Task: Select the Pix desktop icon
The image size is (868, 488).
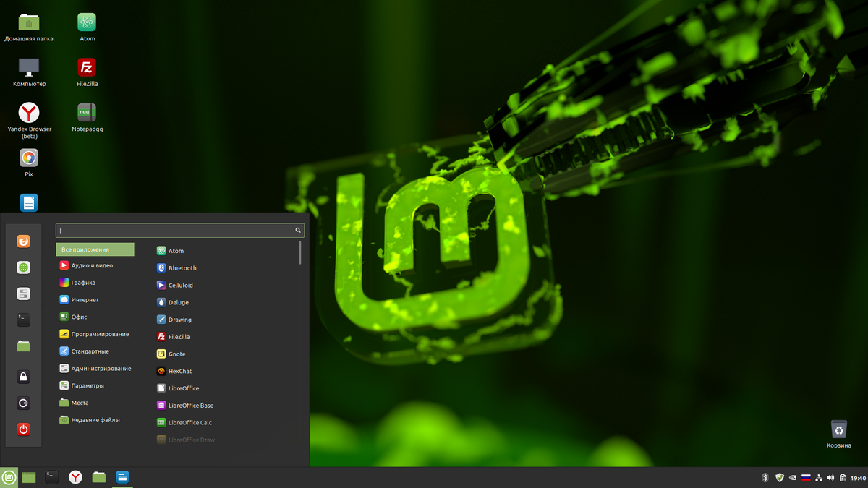Action: point(29,163)
